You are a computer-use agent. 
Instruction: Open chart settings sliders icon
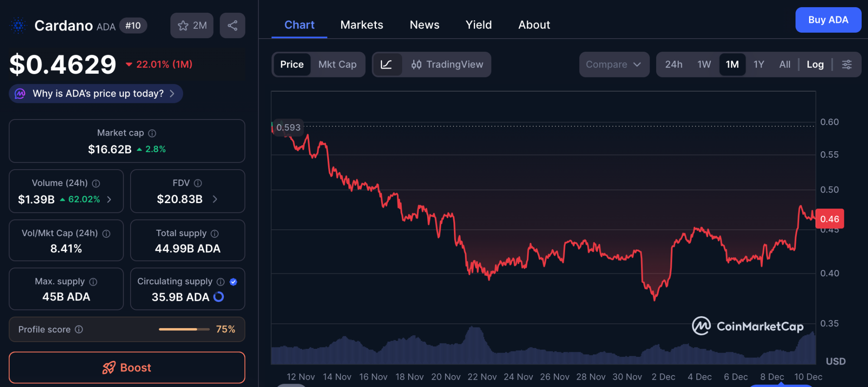click(847, 64)
